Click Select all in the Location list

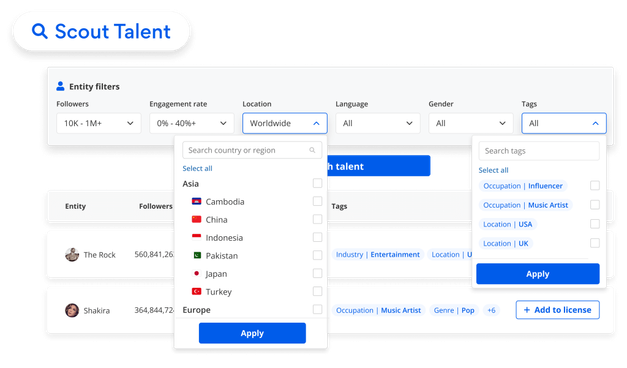click(198, 168)
